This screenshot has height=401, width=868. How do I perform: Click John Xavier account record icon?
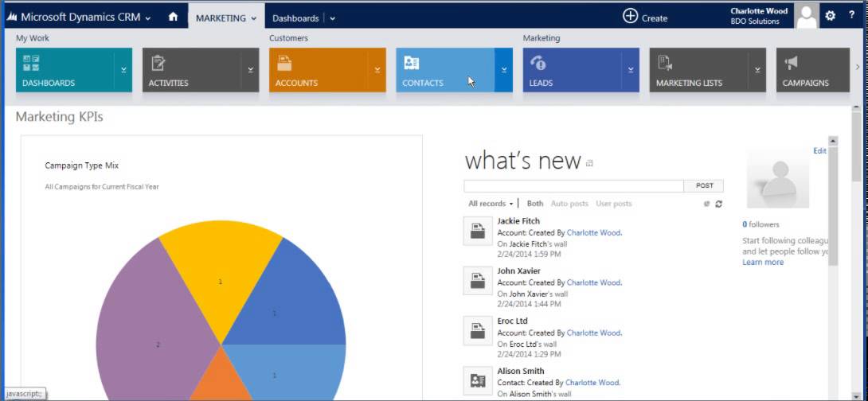(478, 280)
